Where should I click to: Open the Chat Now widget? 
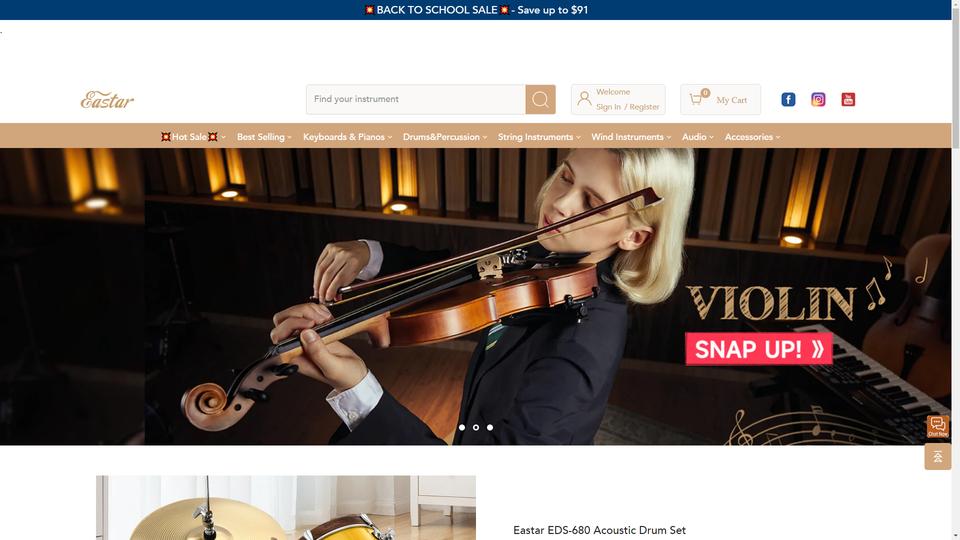937,426
